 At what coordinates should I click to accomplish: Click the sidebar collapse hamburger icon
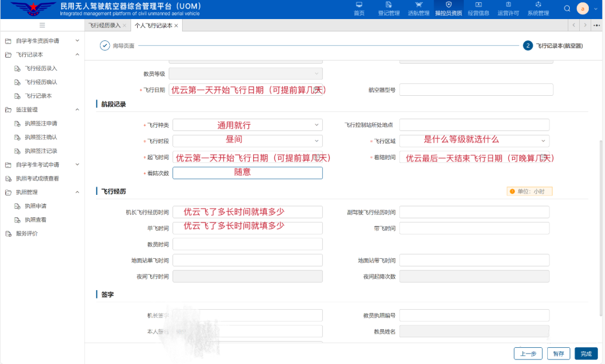click(42, 25)
